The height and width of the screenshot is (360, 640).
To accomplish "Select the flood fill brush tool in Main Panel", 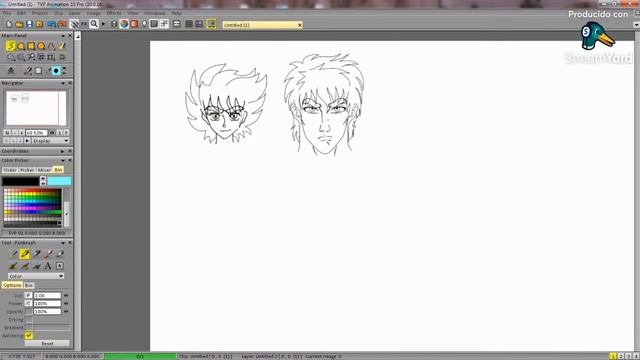I will [x=62, y=46].
